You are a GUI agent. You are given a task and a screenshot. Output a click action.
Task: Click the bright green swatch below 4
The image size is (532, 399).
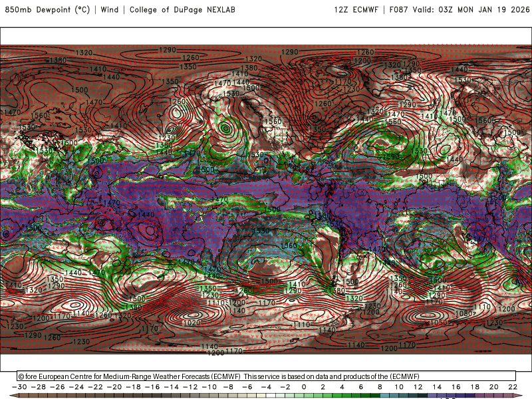346,396
